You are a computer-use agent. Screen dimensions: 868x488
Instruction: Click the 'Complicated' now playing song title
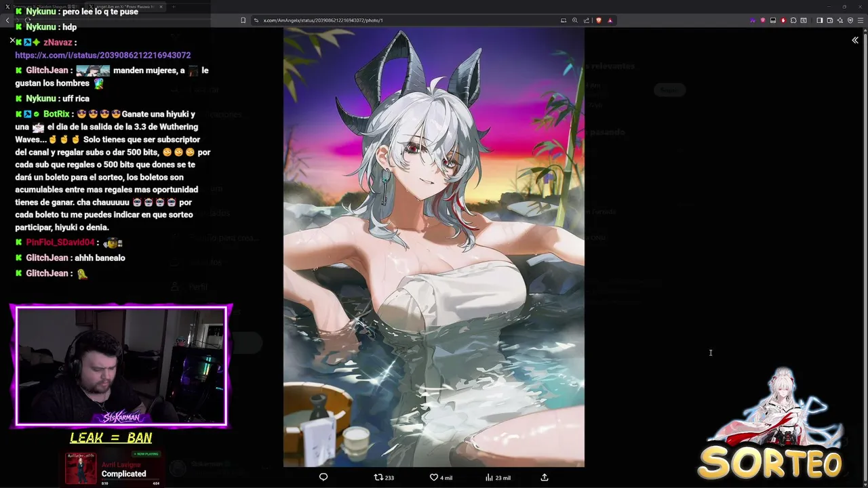[x=124, y=474]
